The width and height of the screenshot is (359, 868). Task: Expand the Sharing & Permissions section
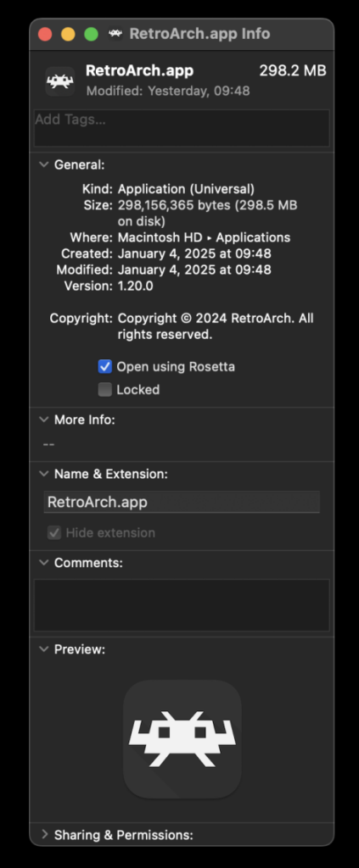pos(44,835)
